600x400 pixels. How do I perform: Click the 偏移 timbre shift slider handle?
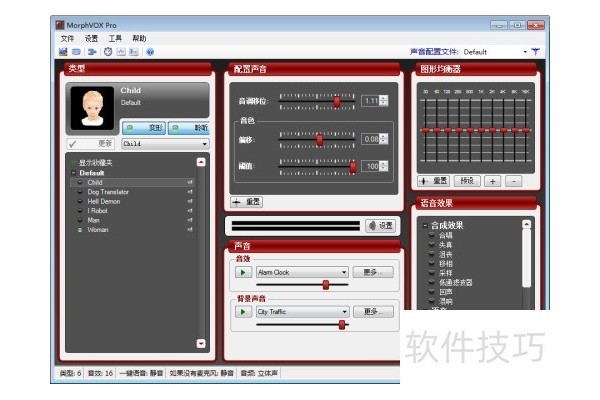pyautogui.click(x=320, y=140)
